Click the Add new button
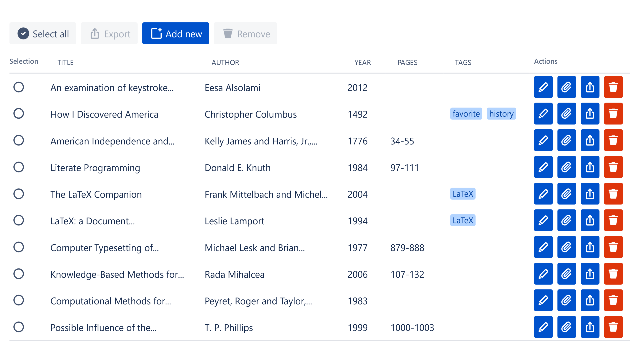The width and height of the screenshot is (640, 364). [x=176, y=33]
